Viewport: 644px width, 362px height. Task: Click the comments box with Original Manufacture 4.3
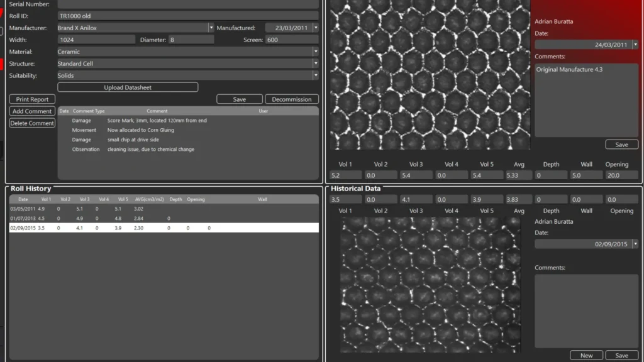[x=586, y=99]
